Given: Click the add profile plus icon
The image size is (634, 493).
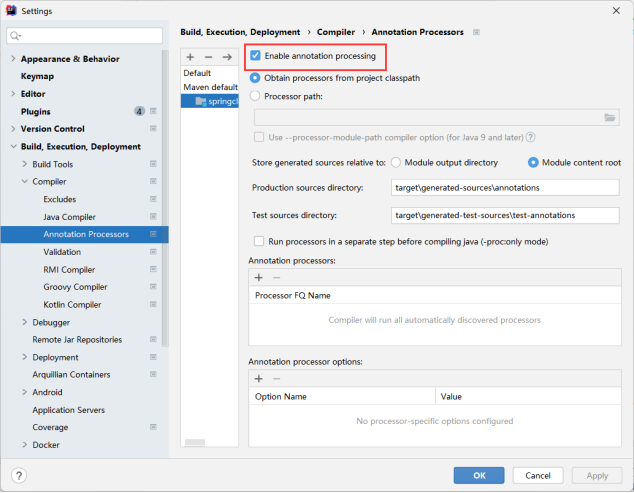Looking at the screenshot, I should pos(190,57).
